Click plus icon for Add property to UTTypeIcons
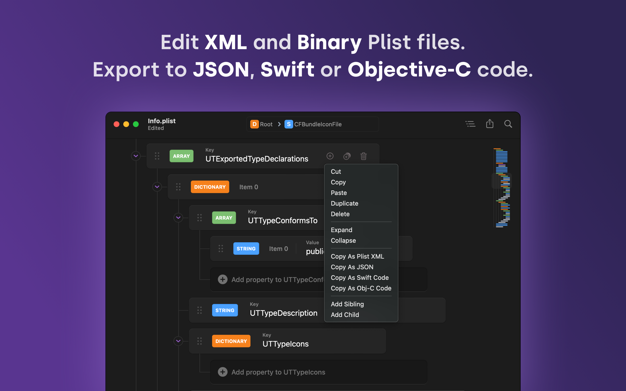This screenshot has width=626, height=391. pos(222,372)
